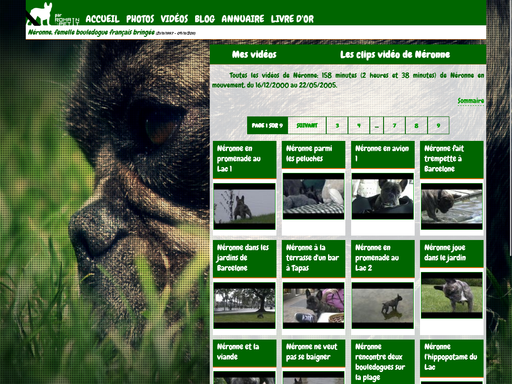
Task: Open the VIDÉOS menu item
Action: pyautogui.click(x=174, y=18)
